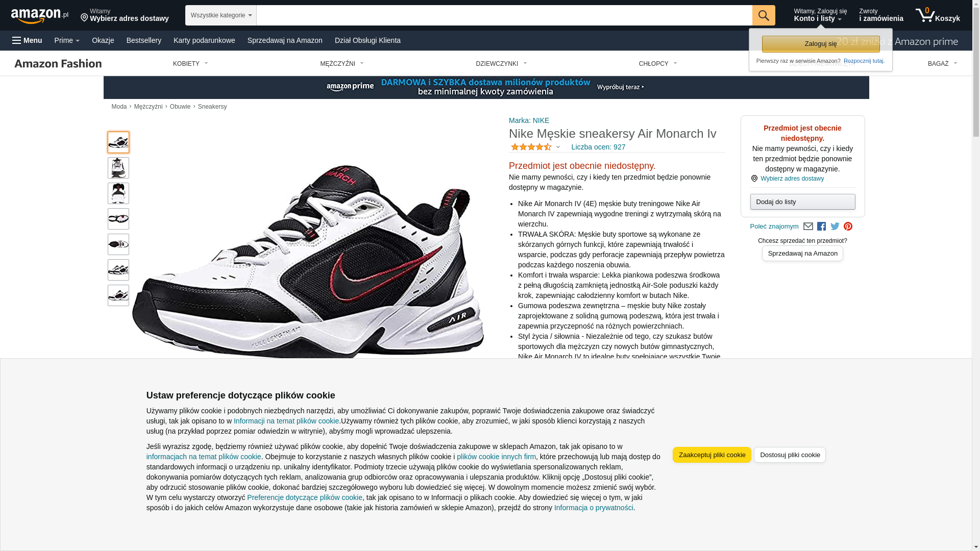Image resolution: width=980 pixels, height=551 pixels.
Task: Share product on Facebook icon
Action: coord(821,227)
